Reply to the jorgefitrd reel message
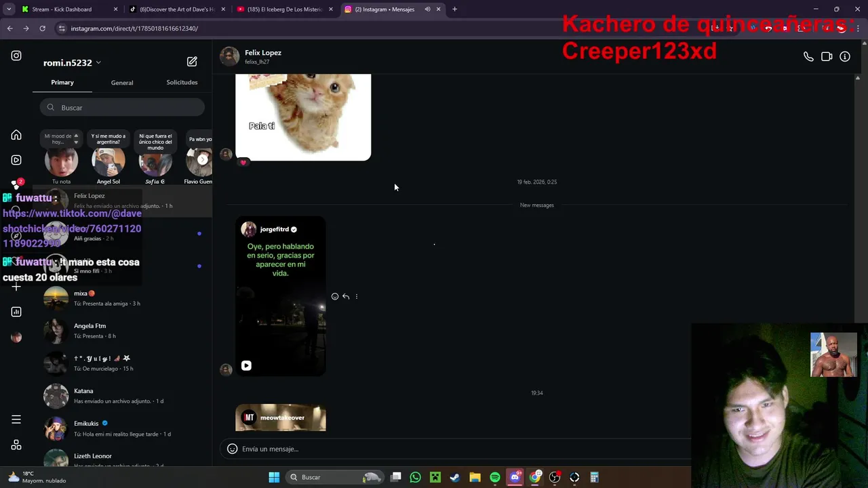 pyautogui.click(x=346, y=296)
